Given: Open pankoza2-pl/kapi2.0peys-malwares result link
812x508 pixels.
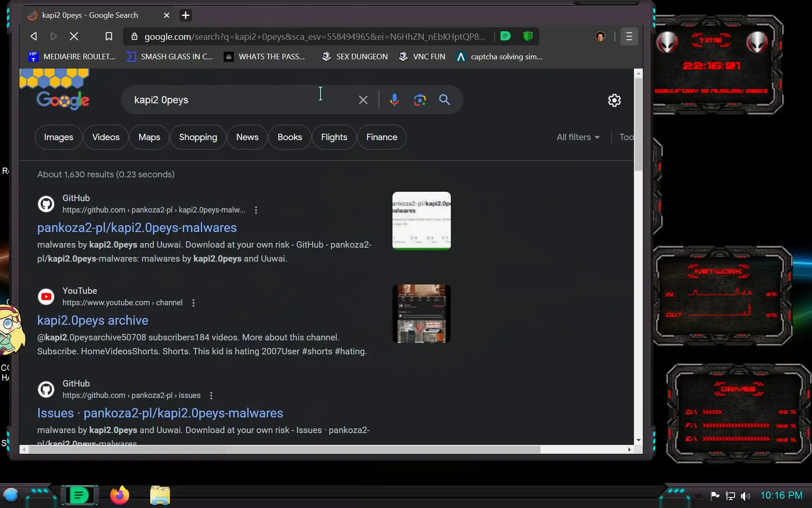Looking at the screenshot, I should [137, 228].
